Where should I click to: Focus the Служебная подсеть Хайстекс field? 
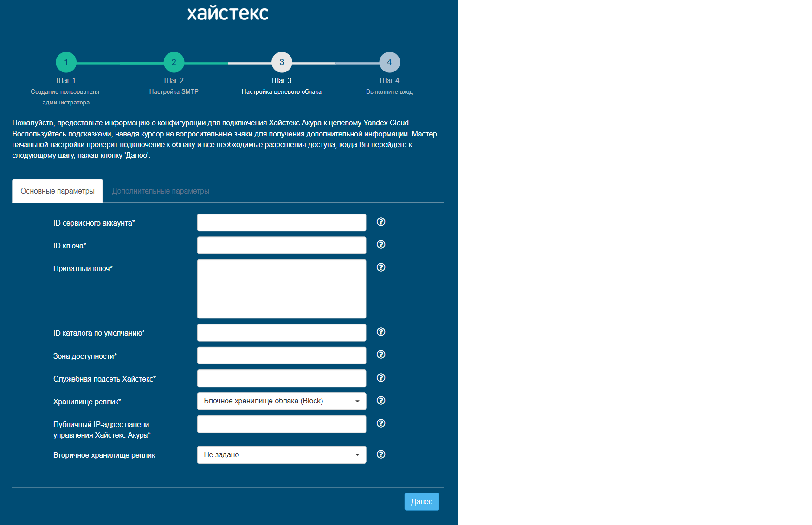pyautogui.click(x=282, y=378)
